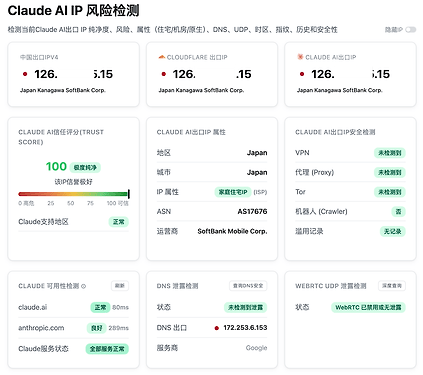Click the green 100 trust score number
The width and height of the screenshot is (423, 375).
(56, 166)
